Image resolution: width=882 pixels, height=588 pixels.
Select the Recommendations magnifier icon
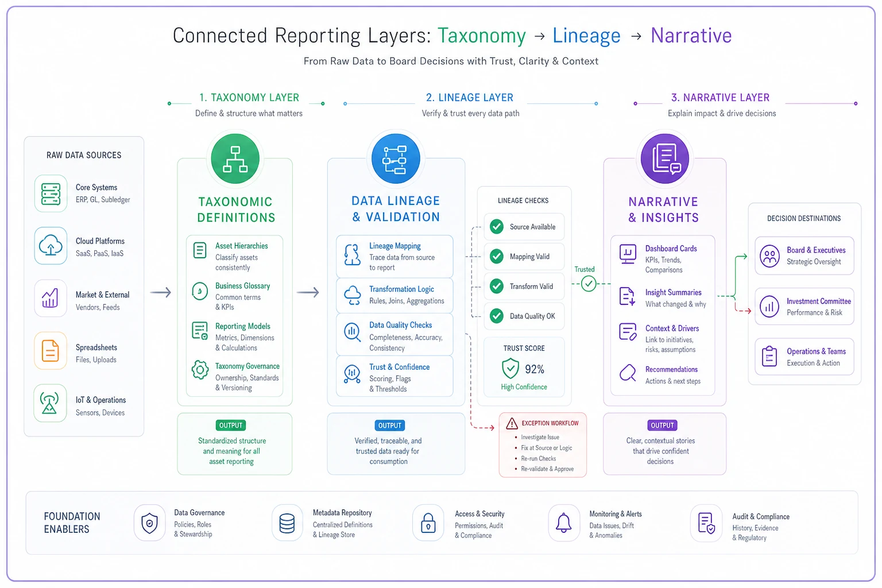point(628,373)
